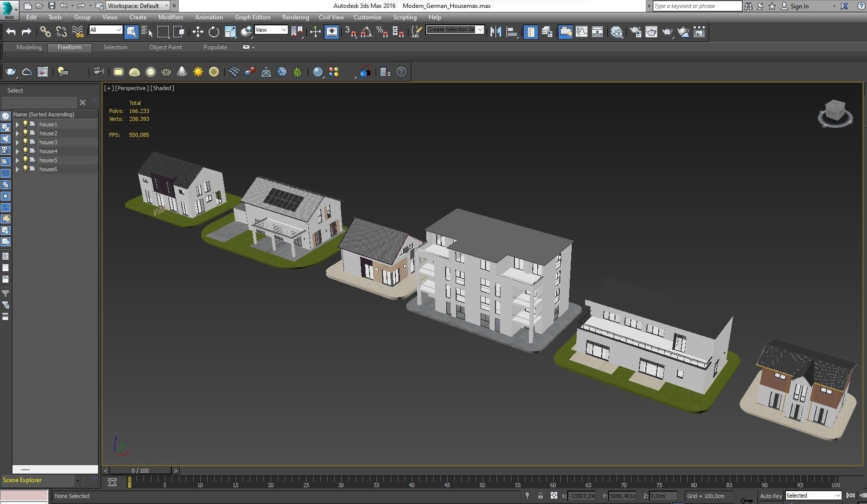Activate Bind to Space Warp tool

tap(78, 32)
